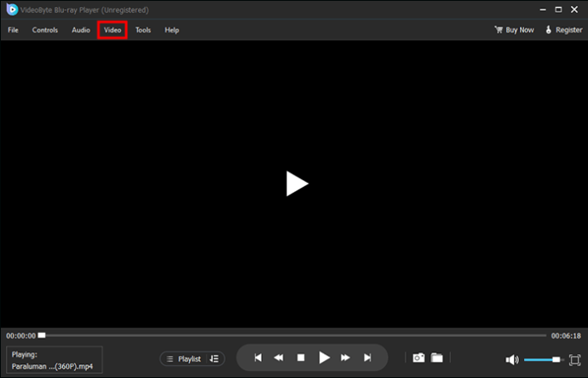Toggle fullscreen mode icon
The width and height of the screenshot is (588, 378).
575,359
